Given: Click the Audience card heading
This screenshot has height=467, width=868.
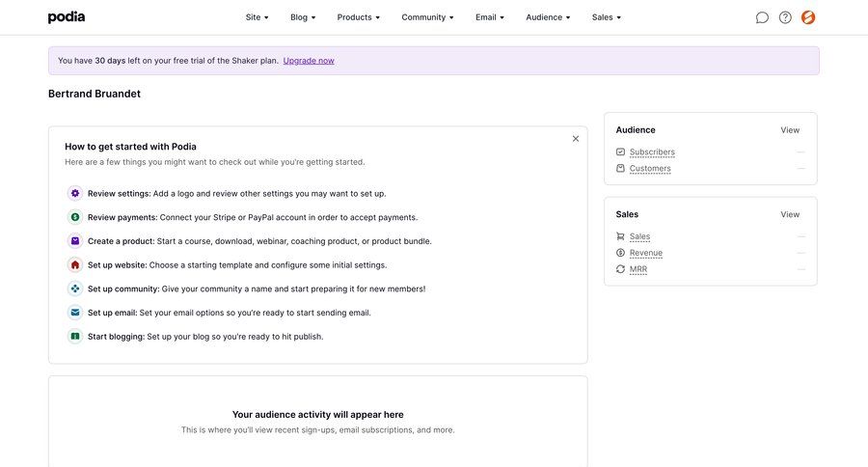Looking at the screenshot, I should pyautogui.click(x=636, y=130).
